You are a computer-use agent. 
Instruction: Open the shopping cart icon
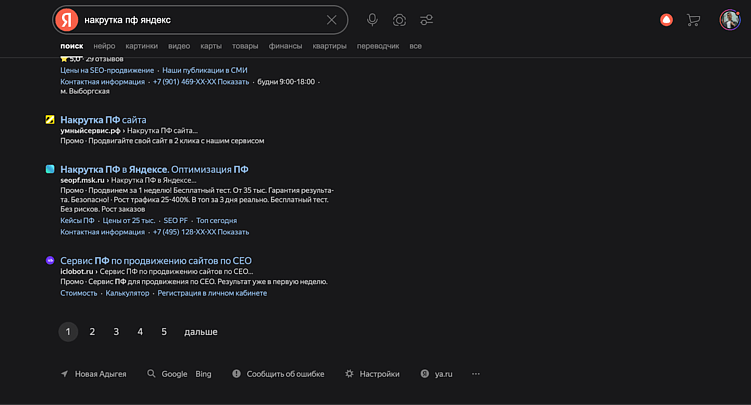point(693,20)
